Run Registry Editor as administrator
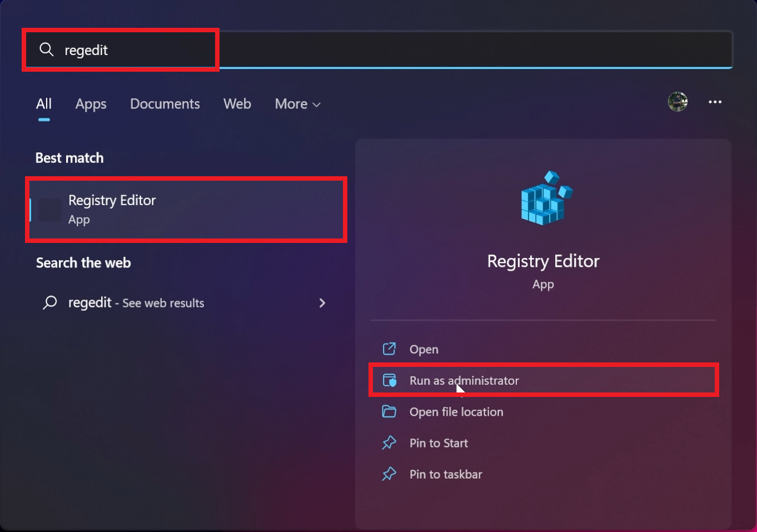Viewport: 757px width, 532px height. (x=464, y=380)
